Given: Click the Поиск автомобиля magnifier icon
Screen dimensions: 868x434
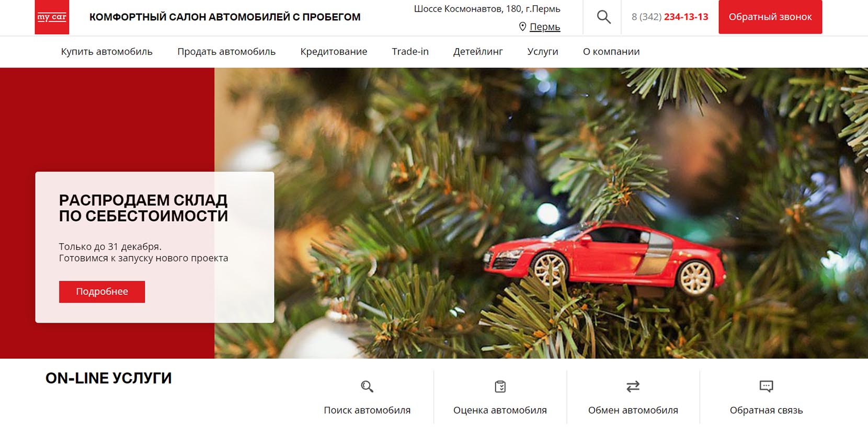Looking at the screenshot, I should pyautogui.click(x=367, y=386).
